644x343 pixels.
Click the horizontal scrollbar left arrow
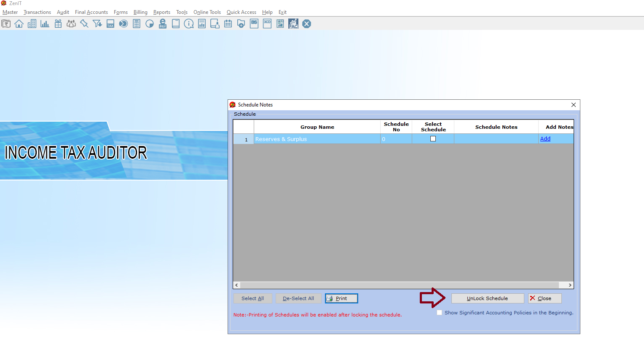pos(236,285)
